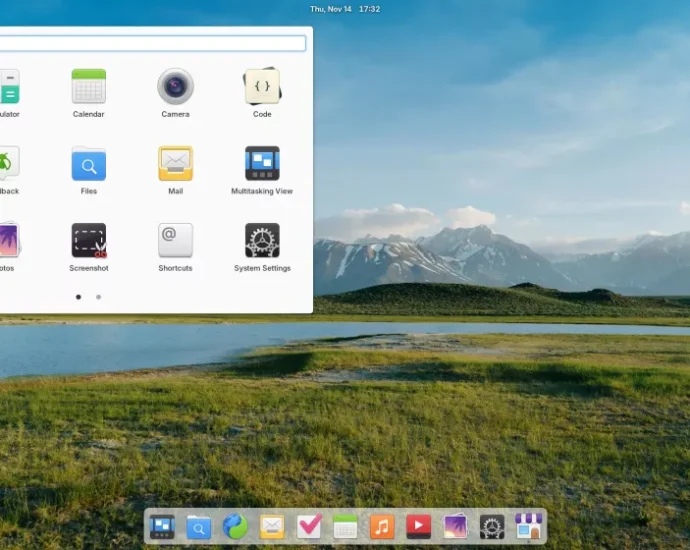Viewport: 690px width, 550px height.
Task: Open the Code editor app
Action: click(262, 87)
